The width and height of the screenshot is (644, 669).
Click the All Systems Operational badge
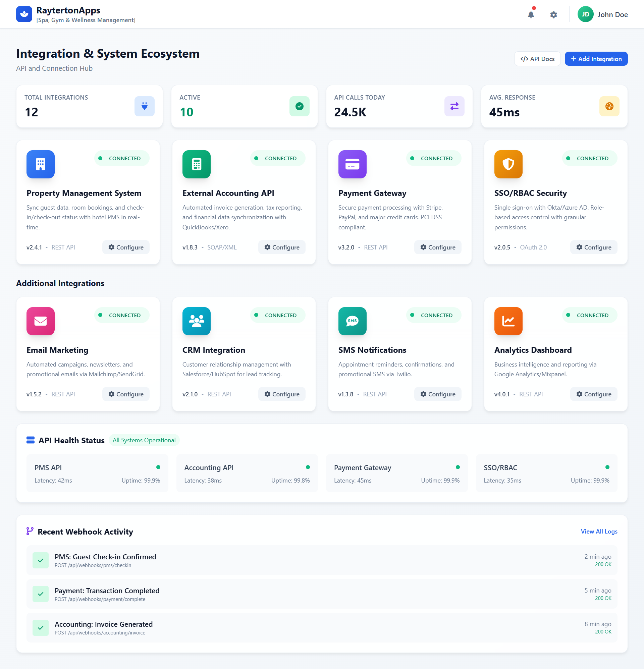pos(144,440)
